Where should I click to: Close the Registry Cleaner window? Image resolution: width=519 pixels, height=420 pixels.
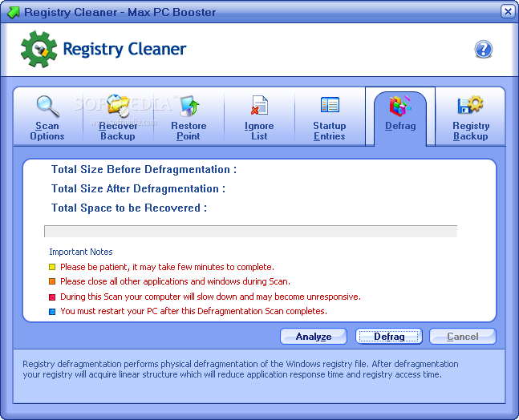click(508, 12)
